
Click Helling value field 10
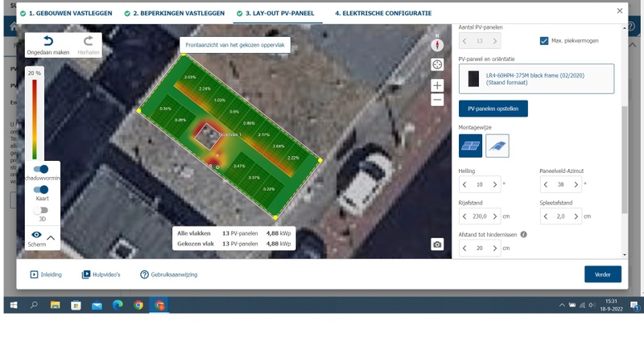pyautogui.click(x=480, y=185)
